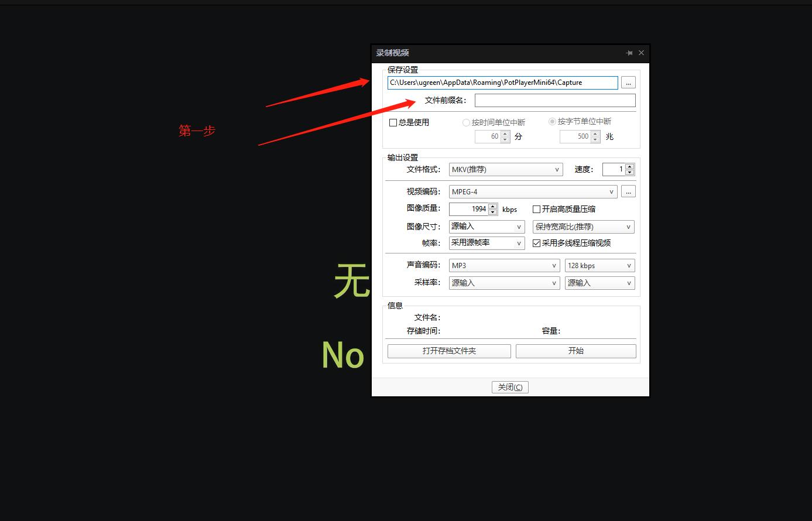The height and width of the screenshot is (521, 812).
Task: Select 按时间单位中断 radio option
Action: click(466, 122)
